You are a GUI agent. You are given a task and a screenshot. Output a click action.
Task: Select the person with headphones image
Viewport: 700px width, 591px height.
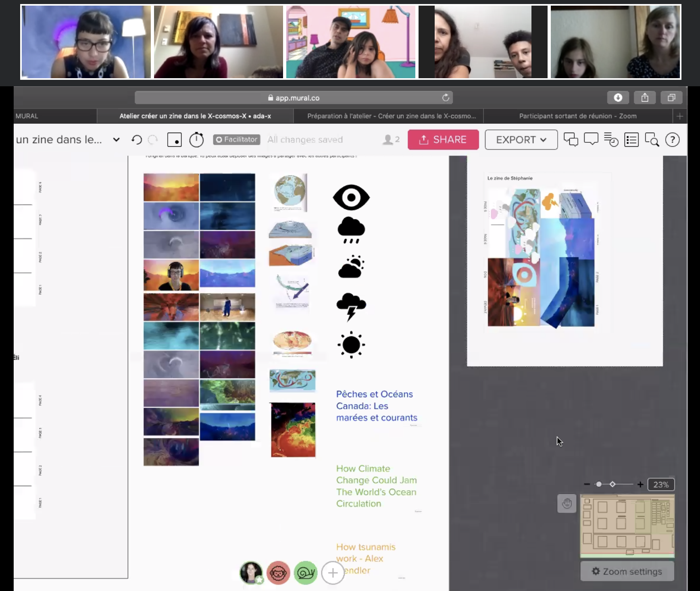point(171,275)
